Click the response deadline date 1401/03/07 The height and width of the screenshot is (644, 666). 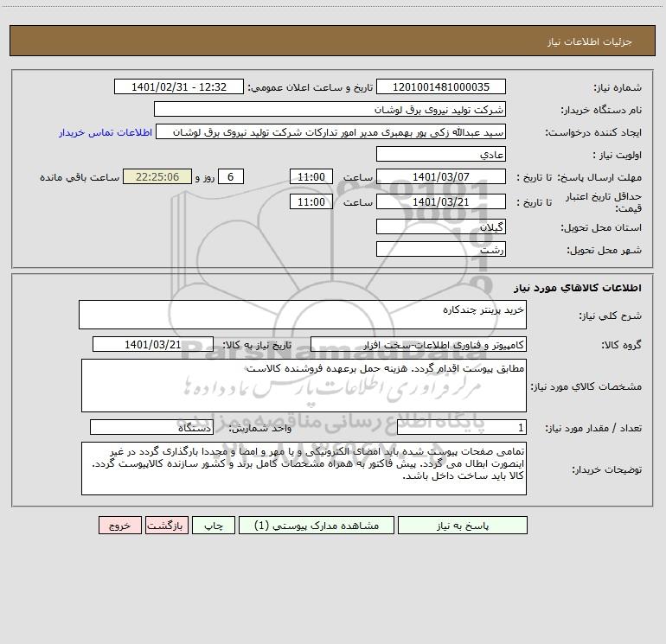tap(441, 176)
